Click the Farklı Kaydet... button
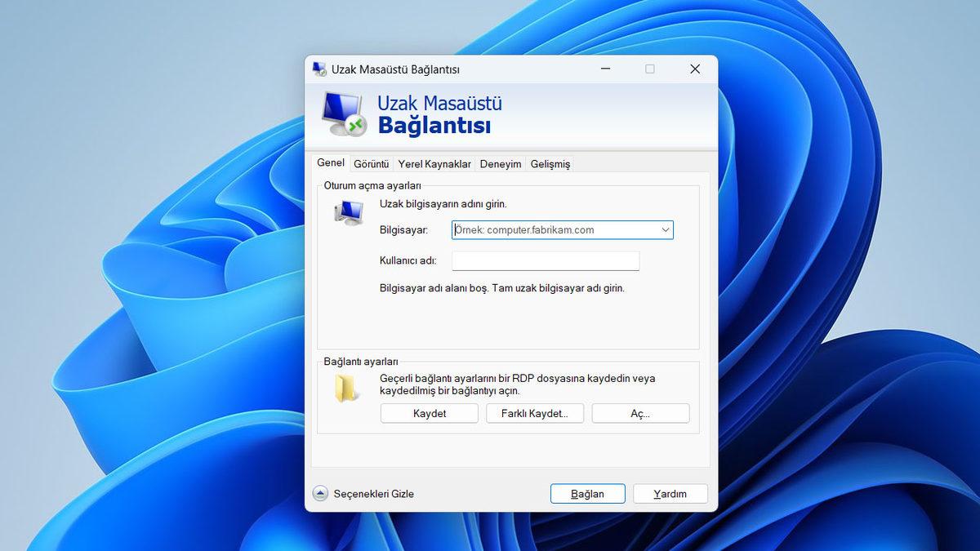Screen dimensions: 980x551 (x=535, y=413)
